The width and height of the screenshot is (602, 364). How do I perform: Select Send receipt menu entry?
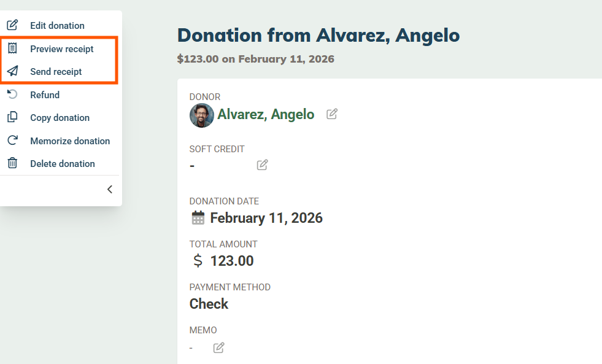[x=56, y=72]
